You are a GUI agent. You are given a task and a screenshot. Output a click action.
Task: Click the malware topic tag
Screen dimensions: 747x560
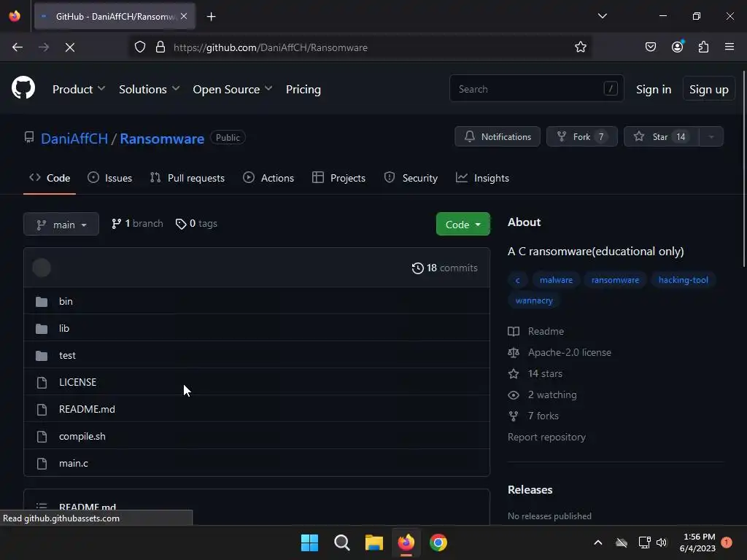click(556, 280)
